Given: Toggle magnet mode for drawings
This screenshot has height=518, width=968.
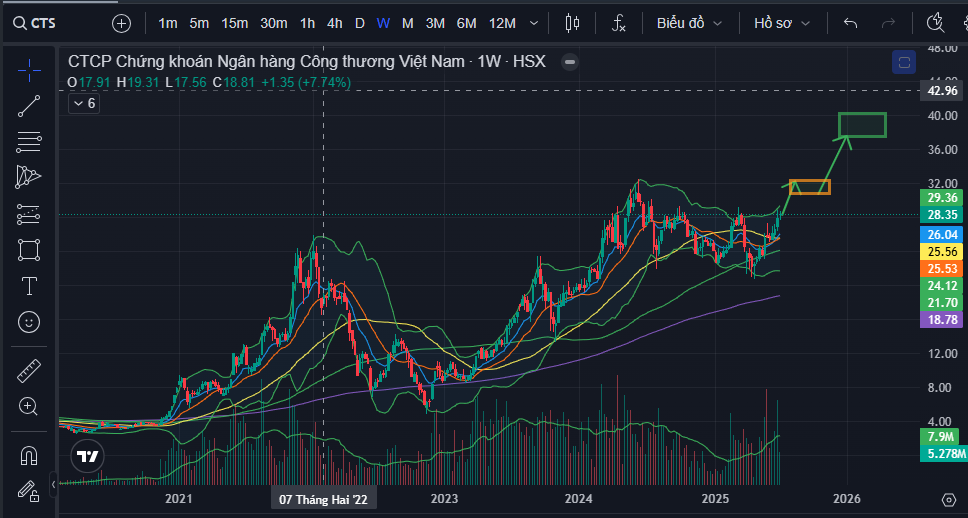Looking at the screenshot, I should [x=29, y=455].
